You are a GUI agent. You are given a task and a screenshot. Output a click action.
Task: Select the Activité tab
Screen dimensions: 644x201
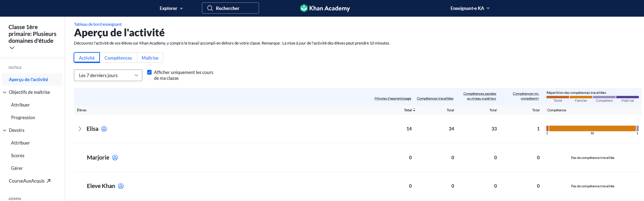tap(87, 58)
